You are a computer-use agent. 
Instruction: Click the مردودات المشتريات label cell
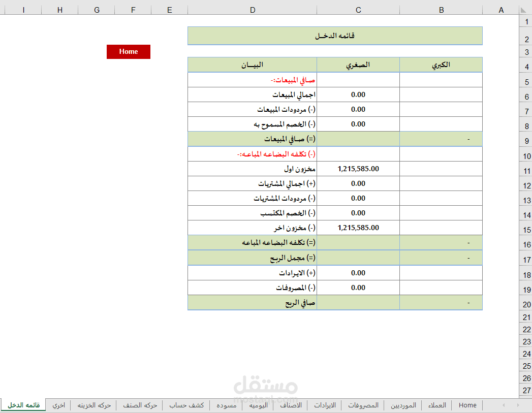[252, 198]
